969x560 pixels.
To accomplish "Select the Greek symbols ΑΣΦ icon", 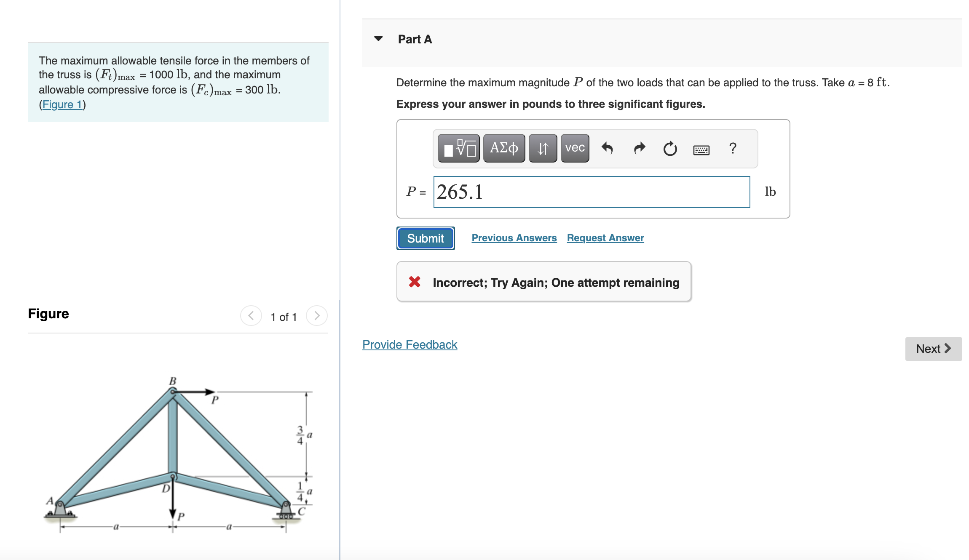I will pyautogui.click(x=504, y=148).
